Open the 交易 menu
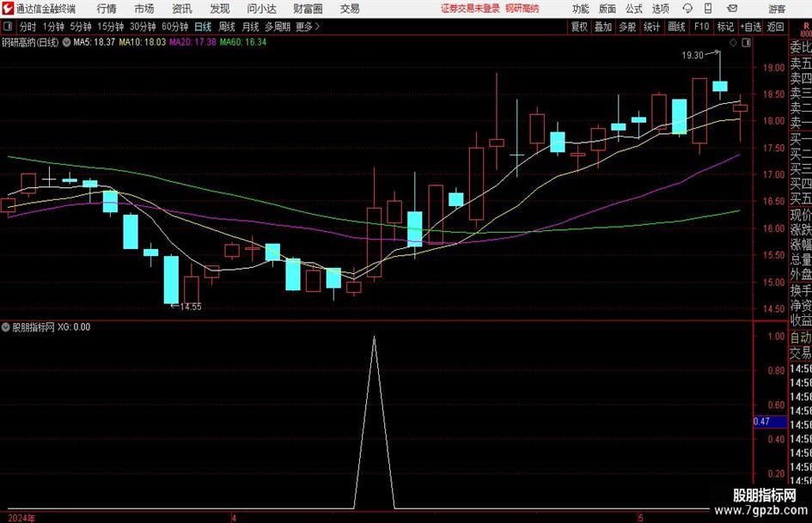The image size is (812, 523). (x=350, y=9)
